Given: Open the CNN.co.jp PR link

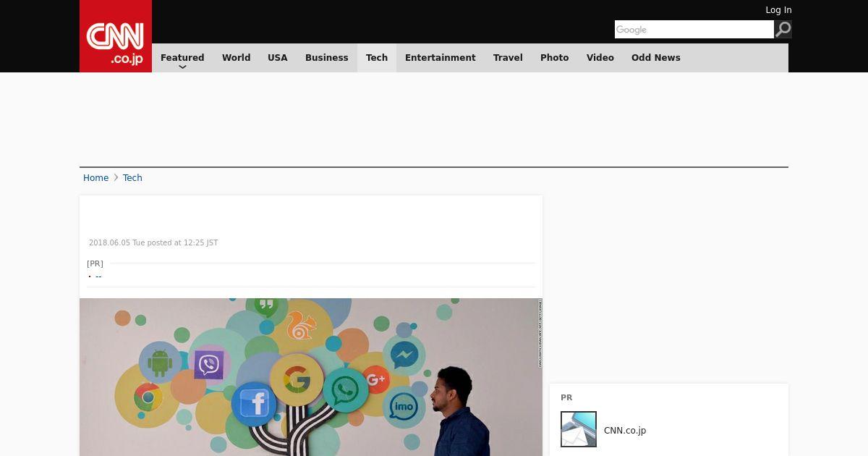Looking at the screenshot, I should [x=625, y=431].
